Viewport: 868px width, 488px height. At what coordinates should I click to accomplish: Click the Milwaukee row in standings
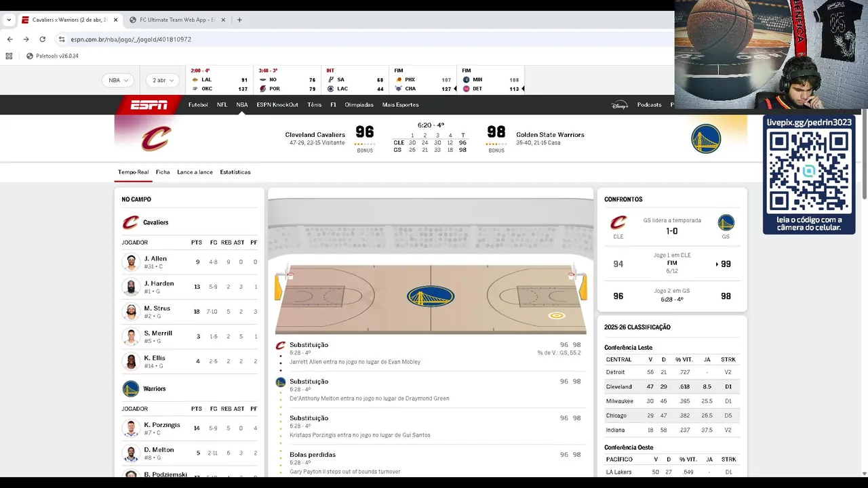(x=671, y=401)
